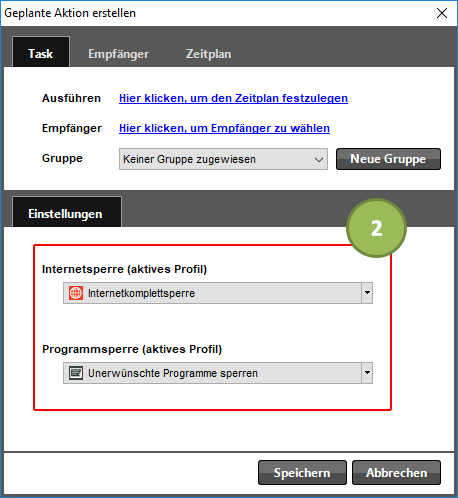The width and height of the screenshot is (458, 498).
Task: Save the action with Speichern
Action: click(302, 472)
